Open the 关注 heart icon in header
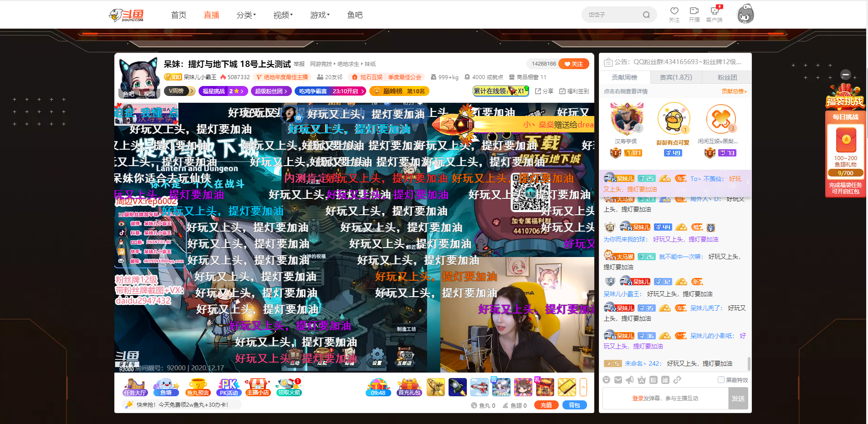868x424 pixels. point(674,15)
